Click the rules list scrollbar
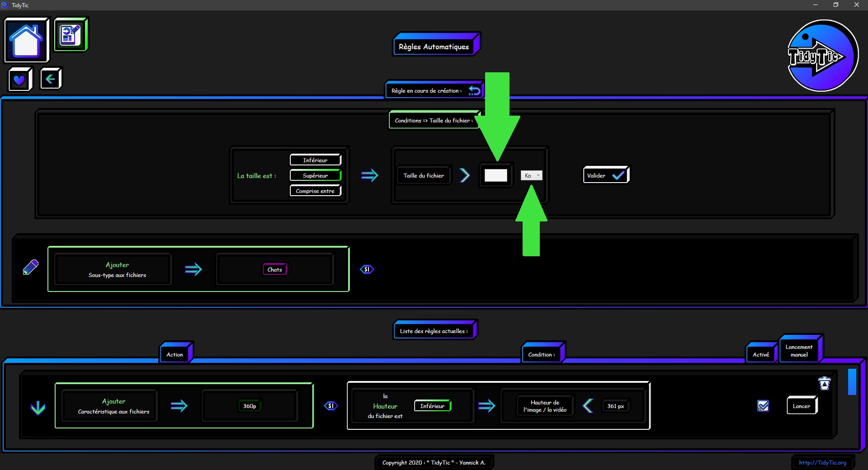The height and width of the screenshot is (470, 868). (852, 382)
